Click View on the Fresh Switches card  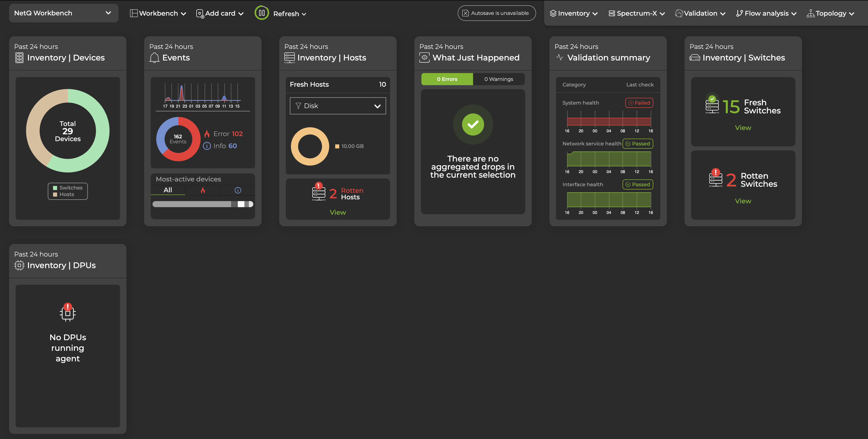(x=743, y=127)
